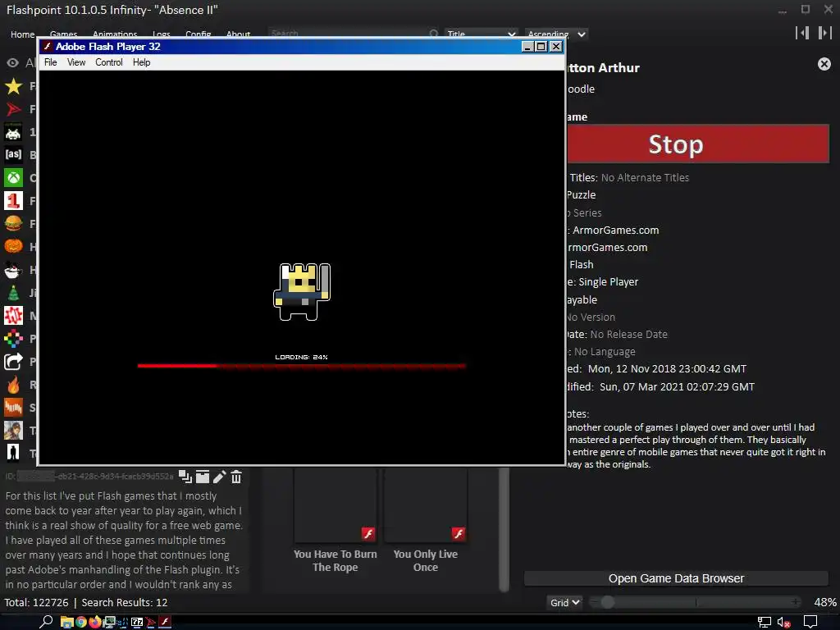
Task: Open the Control menu in Flash Player
Action: click(x=109, y=62)
